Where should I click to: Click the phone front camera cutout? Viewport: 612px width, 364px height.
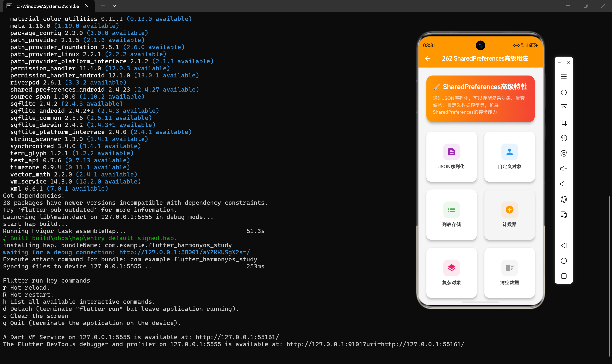pos(480,45)
